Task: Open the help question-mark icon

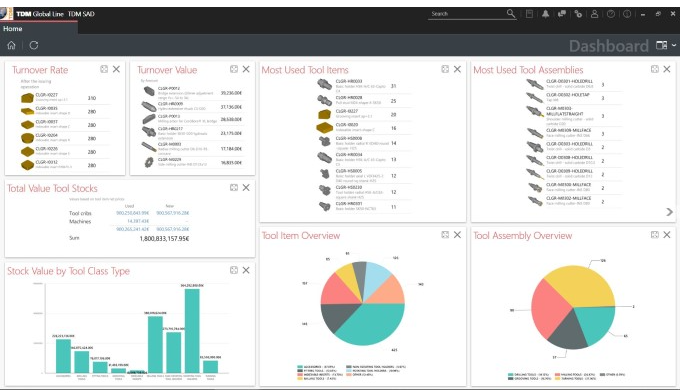Action: pyautogui.click(x=611, y=14)
